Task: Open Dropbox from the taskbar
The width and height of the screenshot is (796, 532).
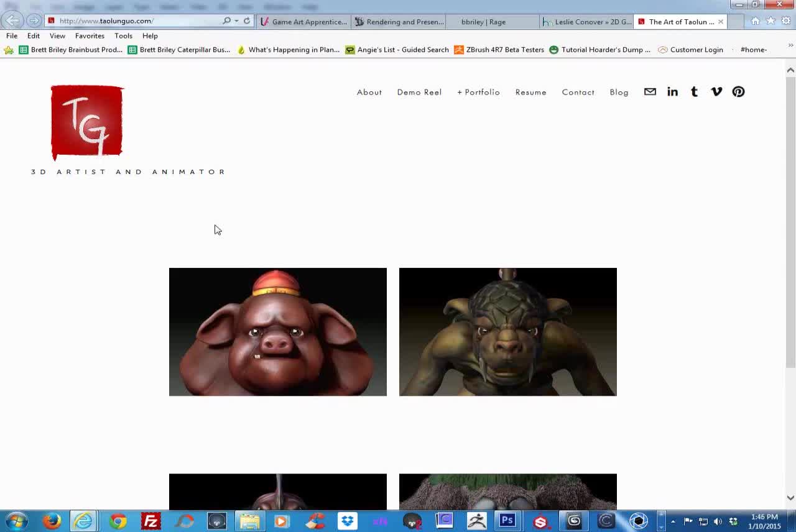Action: coord(347,521)
